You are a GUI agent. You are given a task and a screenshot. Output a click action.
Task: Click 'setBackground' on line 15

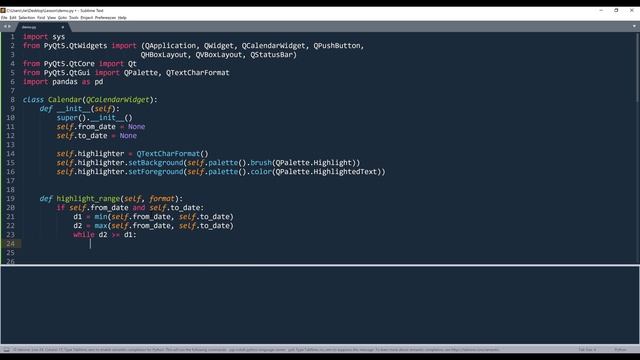(156, 162)
